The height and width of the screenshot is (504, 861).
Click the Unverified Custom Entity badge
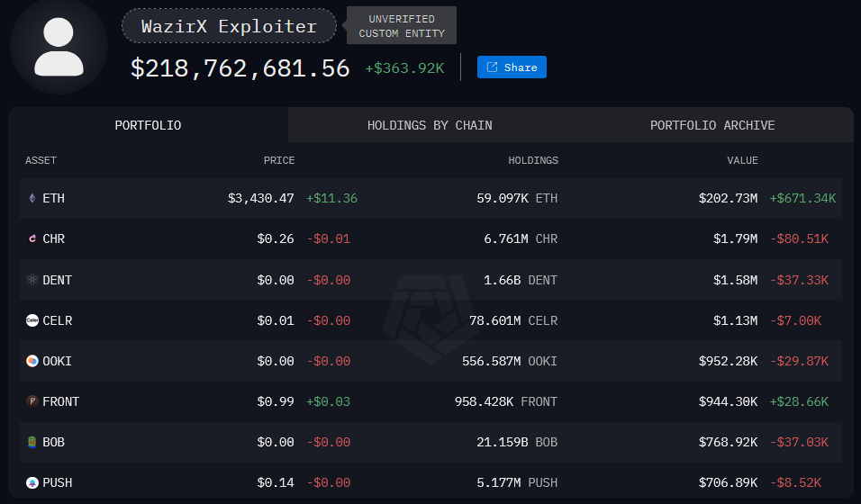pos(402,26)
